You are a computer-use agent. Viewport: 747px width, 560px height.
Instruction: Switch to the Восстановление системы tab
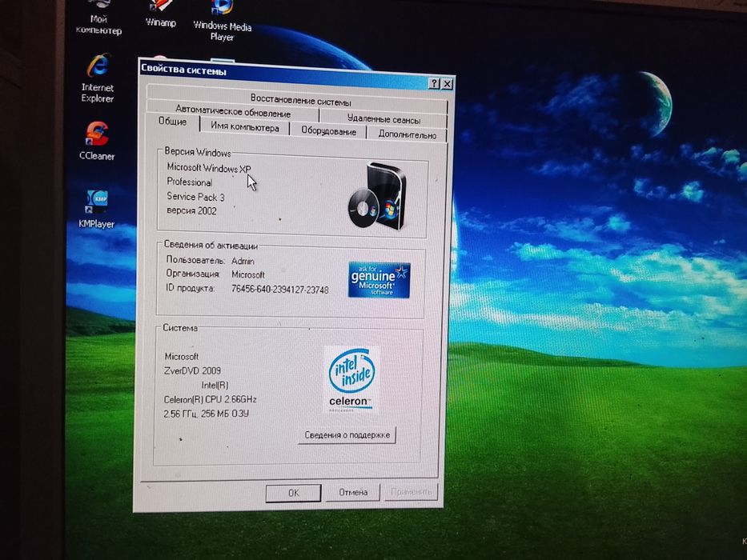[x=300, y=101]
